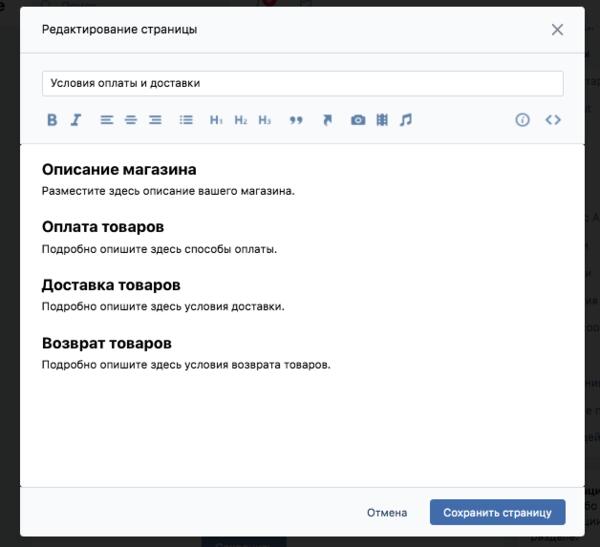
Task: Align text to the right
Action: pos(155,120)
